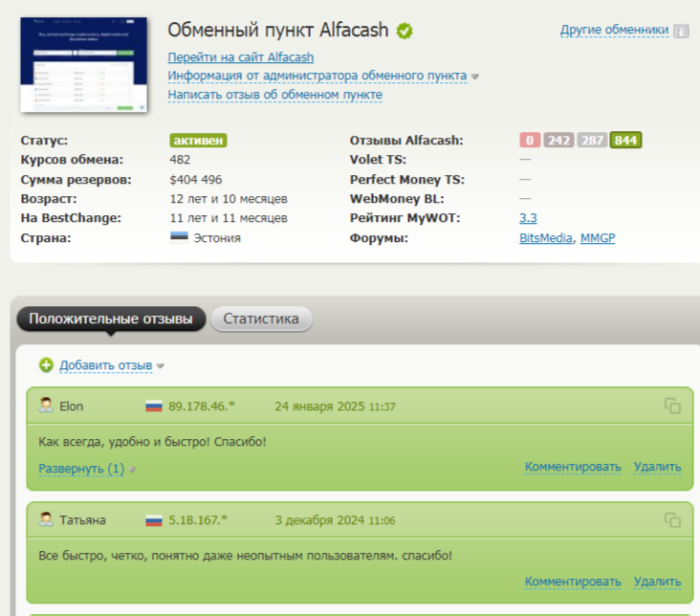Click Удалить on Татьяна's review
Image resolution: width=700 pixels, height=616 pixels.
[x=658, y=582]
